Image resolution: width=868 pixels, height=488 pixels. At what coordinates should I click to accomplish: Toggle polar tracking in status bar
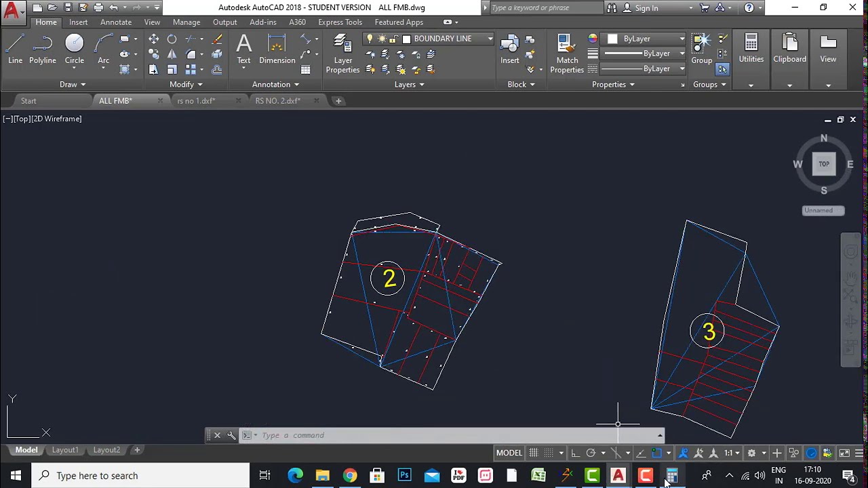click(591, 453)
